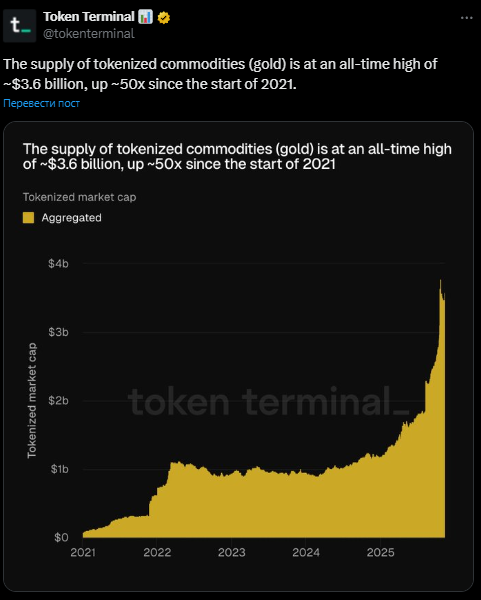The image size is (481, 600).
Task: Click the gold verified badge
Action: coord(164,18)
